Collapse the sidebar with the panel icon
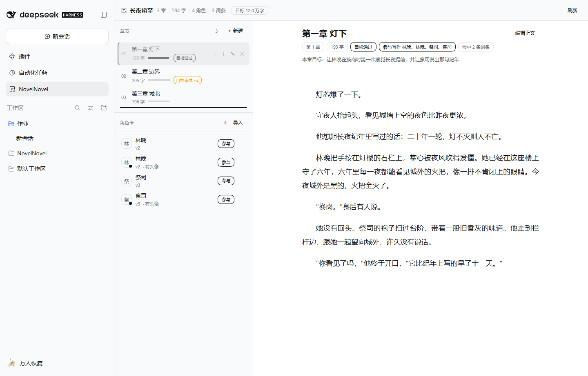588x376 pixels. 104,15
